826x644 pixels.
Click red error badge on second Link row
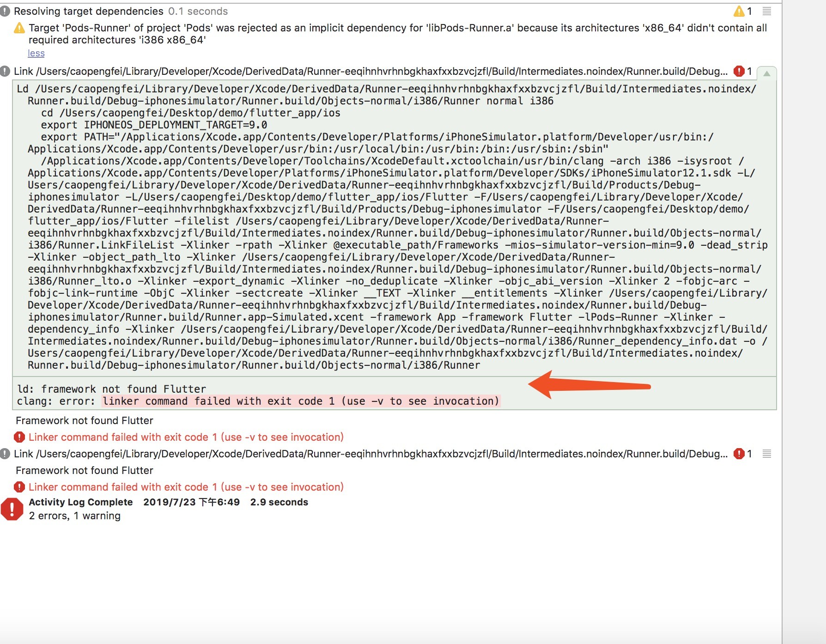coord(739,454)
